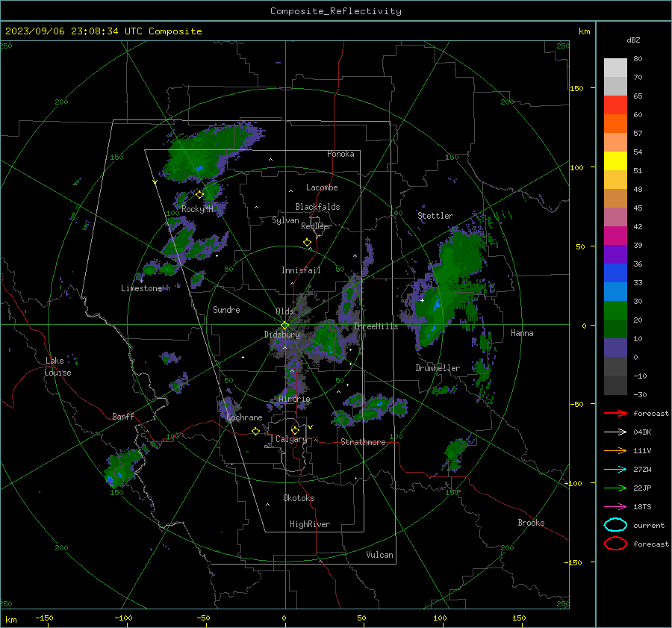672x628 pixels.
Task: Click the 80 dBZ light gray swatch
Action: point(615,68)
